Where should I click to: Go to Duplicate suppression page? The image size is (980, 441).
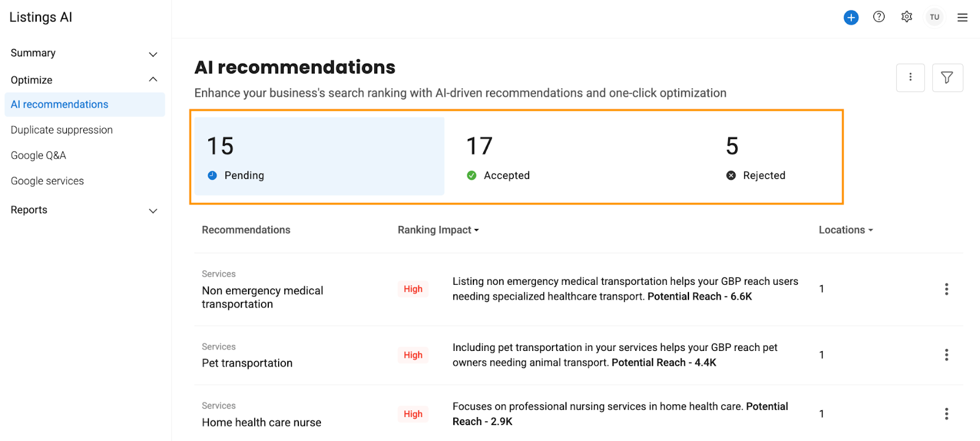[x=62, y=130]
